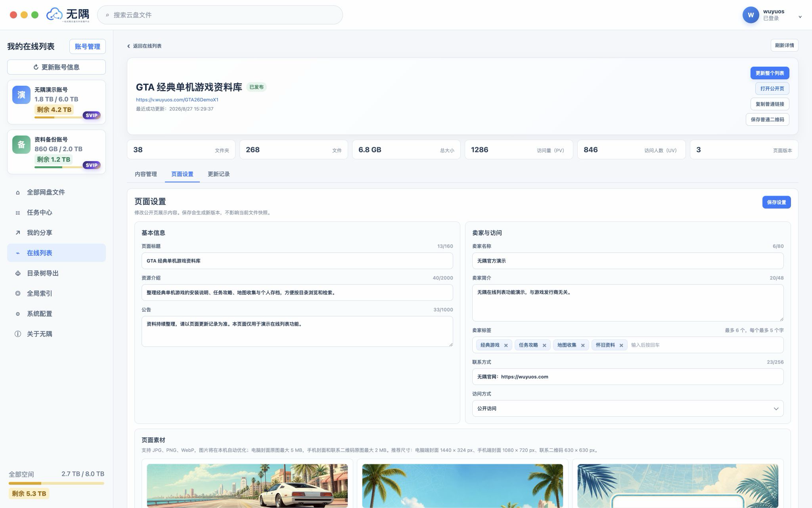This screenshot has height=508, width=812.
Task: Click the 846 访问人数 (UV) stat card
Action: 631,150
